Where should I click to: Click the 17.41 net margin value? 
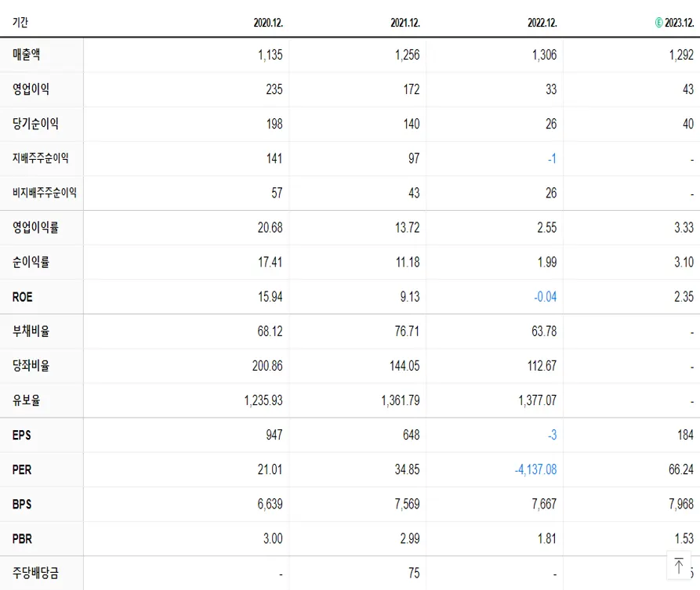pyautogui.click(x=270, y=262)
